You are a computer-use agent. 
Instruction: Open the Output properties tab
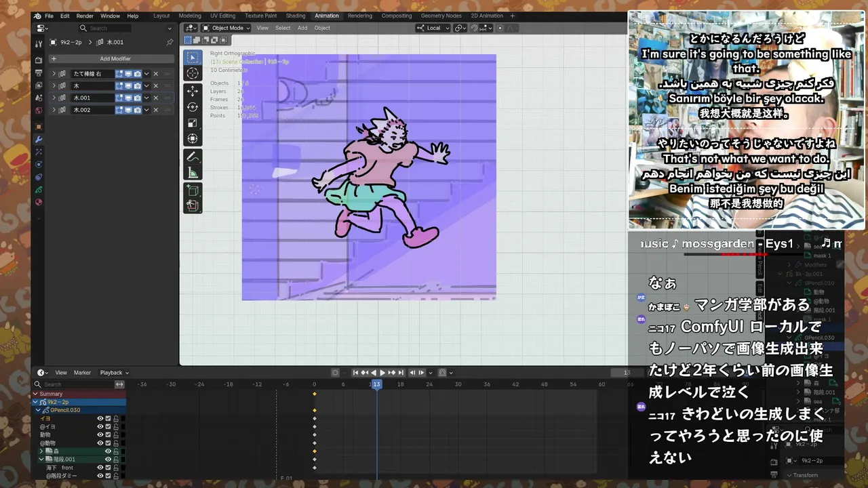39,73
